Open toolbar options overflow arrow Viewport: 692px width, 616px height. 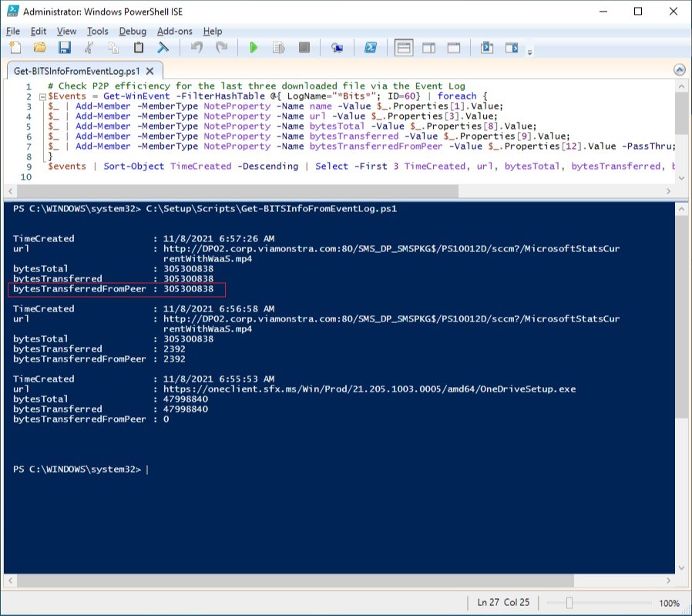[x=529, y=52]
